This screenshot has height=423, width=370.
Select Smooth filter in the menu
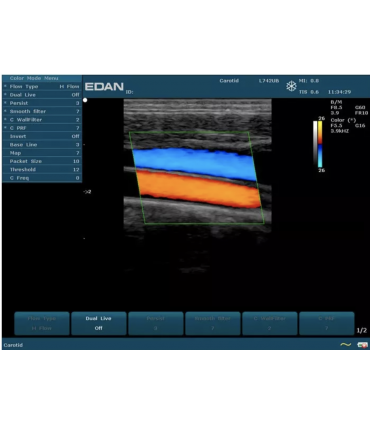[x=42, y=111]
